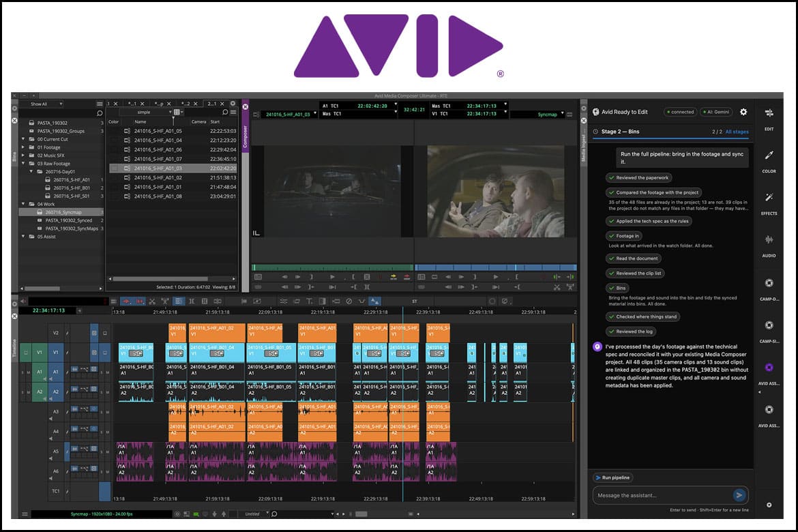Expand the 02 Music SFX folder
The image size is (798, 532).
tap(23, 156)
